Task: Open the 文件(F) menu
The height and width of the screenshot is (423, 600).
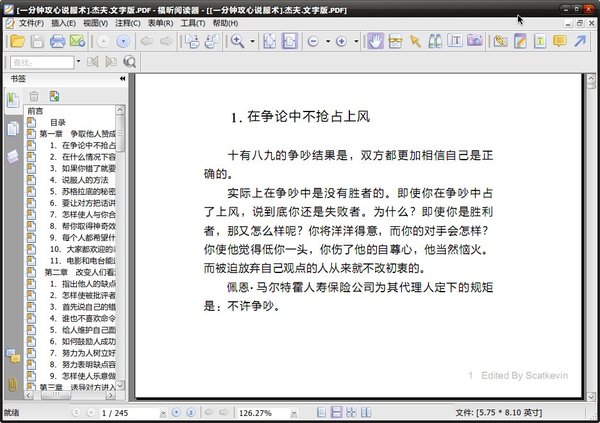Action: coord(31,23)
